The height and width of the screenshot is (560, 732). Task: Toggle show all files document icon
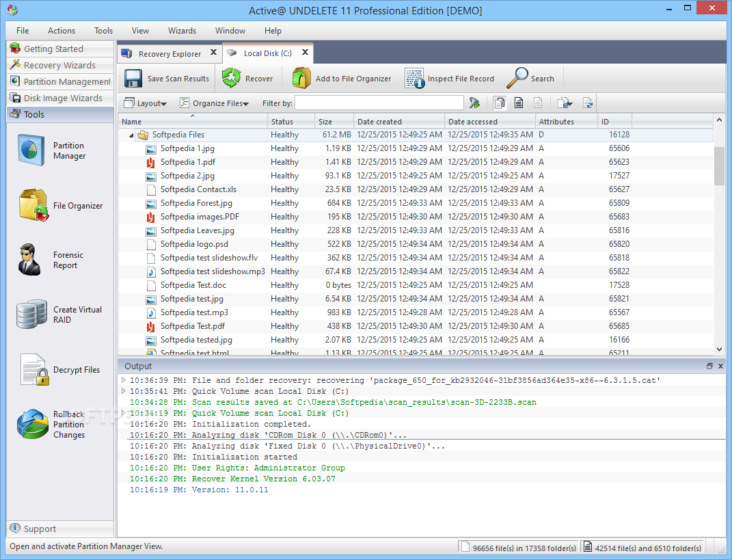(500, 103)
